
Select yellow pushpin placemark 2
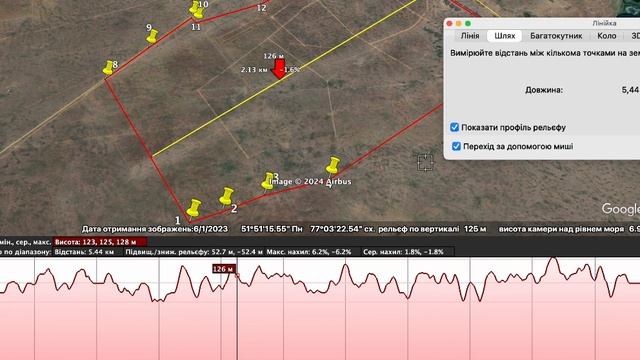click(x=226, y=196)
